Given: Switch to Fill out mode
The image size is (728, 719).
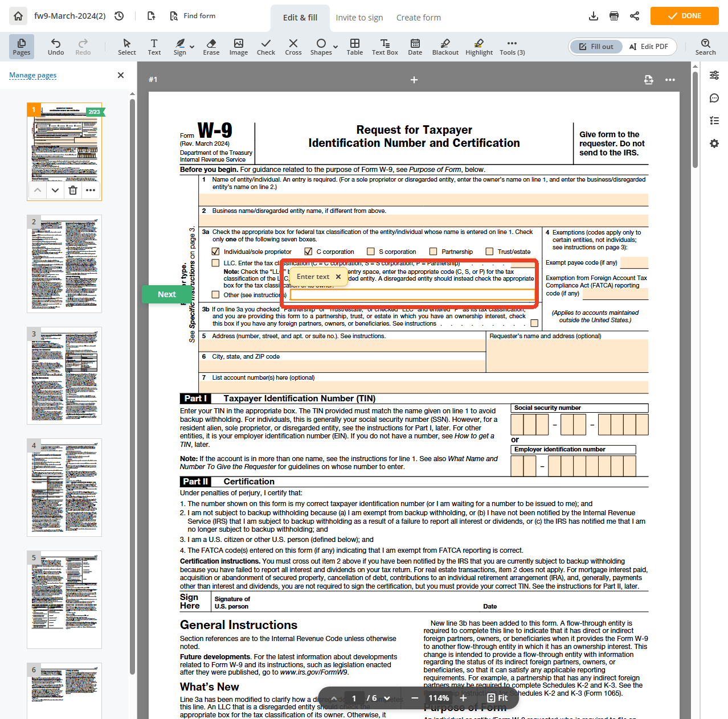Looking at the screenshot, I should [x=596, y=47].
